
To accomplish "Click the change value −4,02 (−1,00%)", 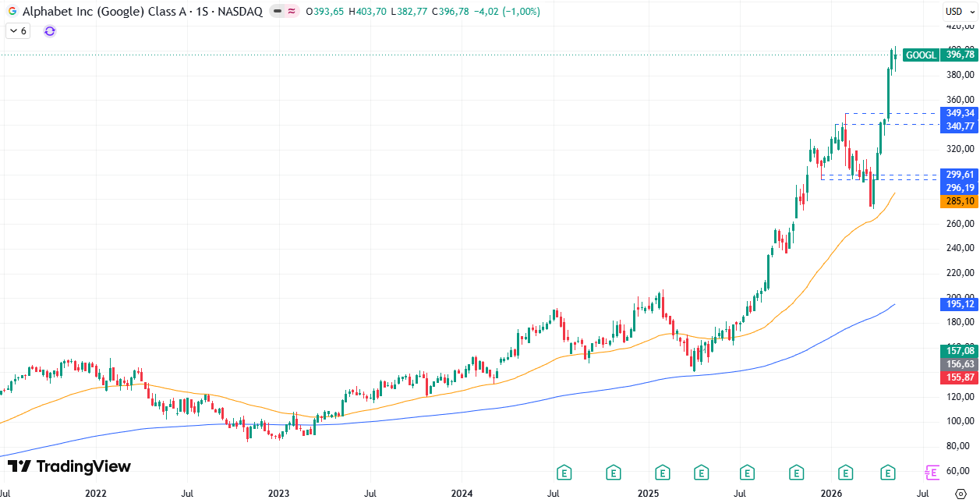I will coord(506,12).
